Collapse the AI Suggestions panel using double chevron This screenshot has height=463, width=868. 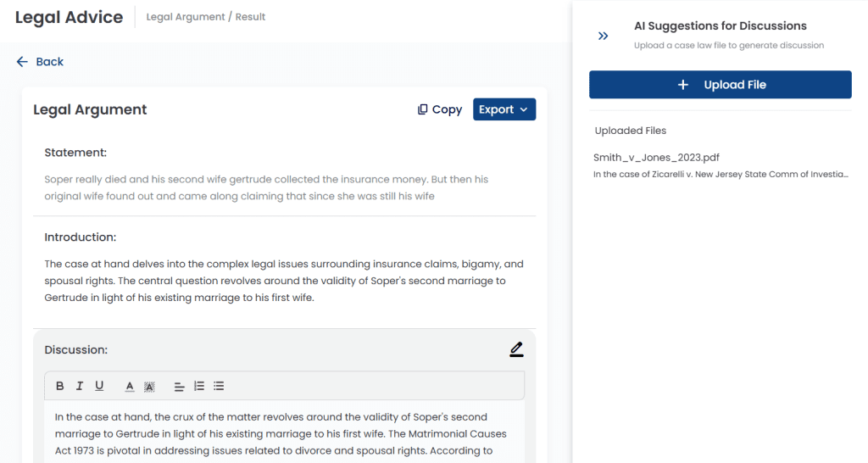pyautogui.click(x=604, y=36)
